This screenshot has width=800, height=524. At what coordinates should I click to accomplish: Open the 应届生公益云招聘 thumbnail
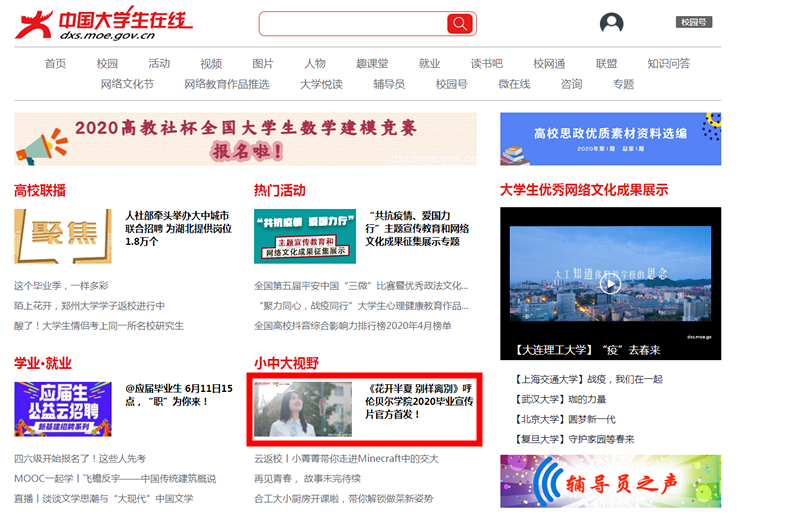pos(62,409)
